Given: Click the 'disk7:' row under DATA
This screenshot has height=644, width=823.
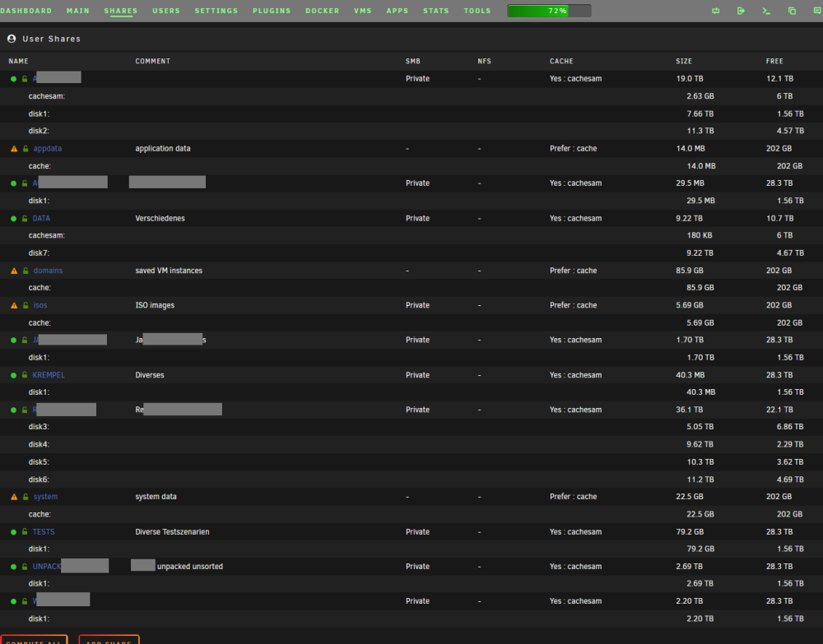Looking at the screenshot, I should [411, 253].
